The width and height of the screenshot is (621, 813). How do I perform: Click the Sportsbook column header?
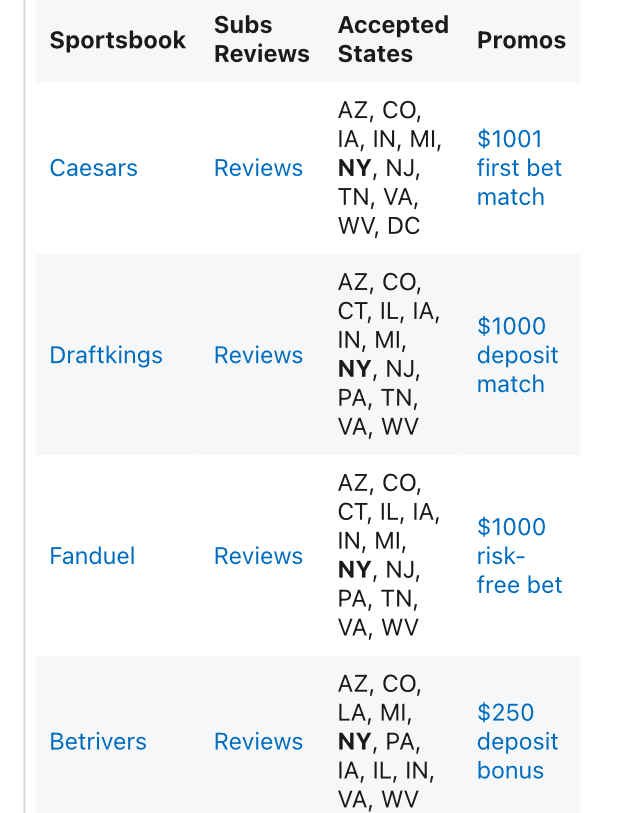[x=118, y=40]
